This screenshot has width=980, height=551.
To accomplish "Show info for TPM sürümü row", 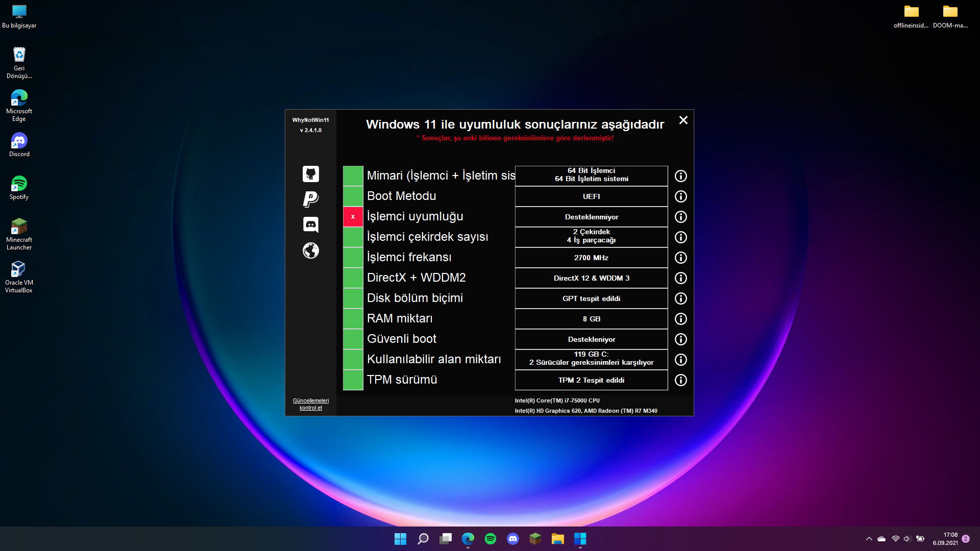I will 680,380.
